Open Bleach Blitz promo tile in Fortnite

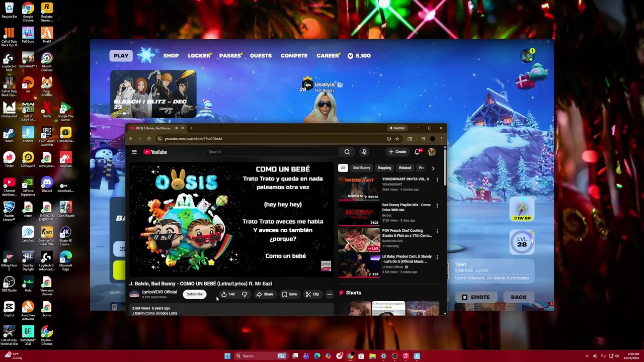coord(153,94)
